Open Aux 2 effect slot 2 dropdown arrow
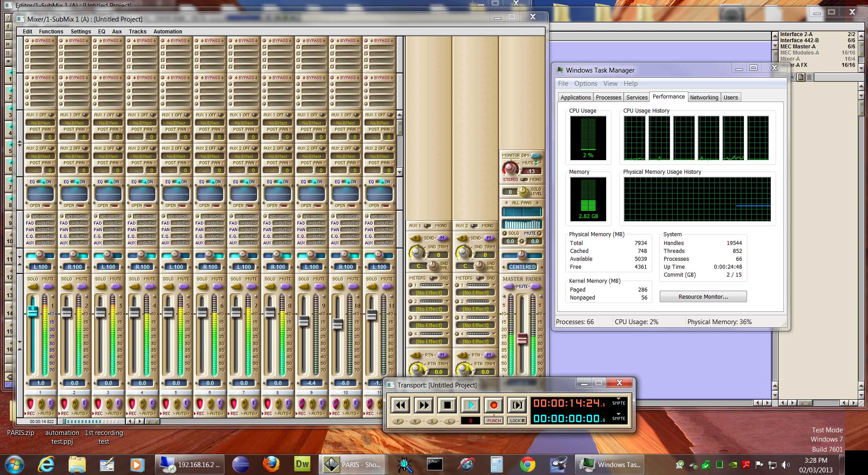This screenshot has height=475, width=868. pyautogui.click(x=493, y=301)
